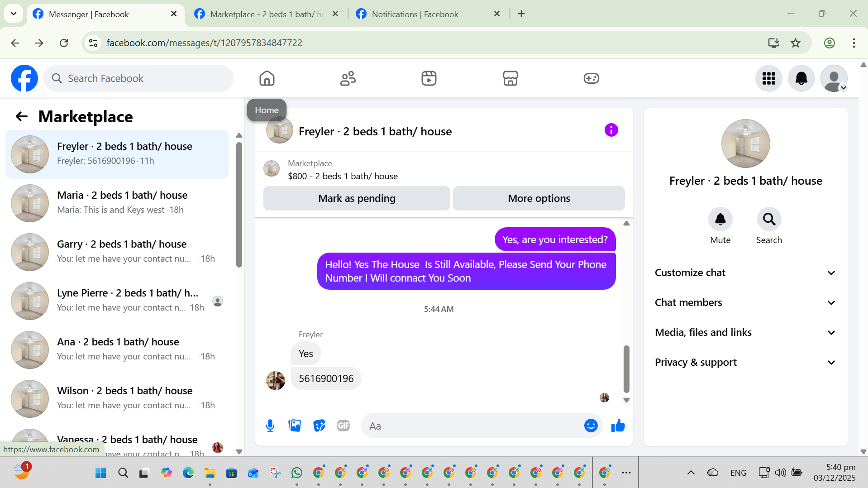This screenshot has width=868, height=488.
Task: Send a thumbs-up like
Action: click(x=618, y=426)
